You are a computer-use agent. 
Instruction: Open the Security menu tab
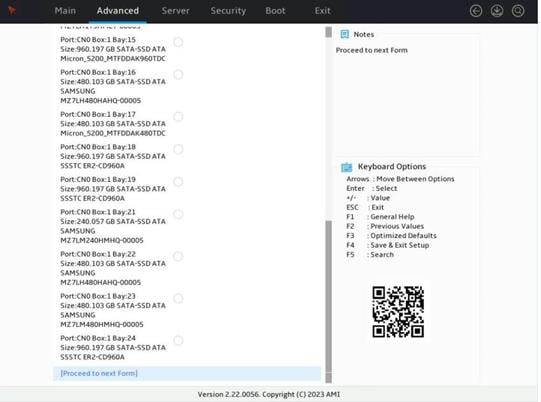[x=229, y=11]
